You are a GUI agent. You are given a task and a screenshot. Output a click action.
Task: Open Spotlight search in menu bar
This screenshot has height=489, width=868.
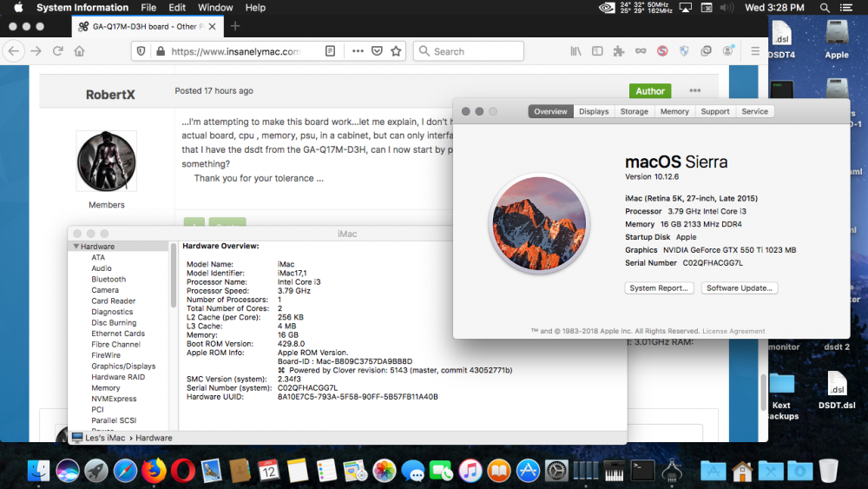tap(825, 8)
